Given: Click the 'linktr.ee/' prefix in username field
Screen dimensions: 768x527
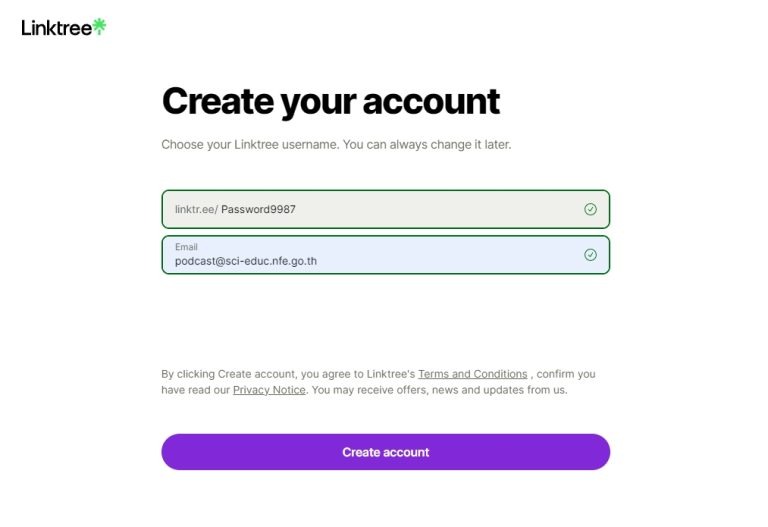Looking at the screenshot, I should 196,209.
